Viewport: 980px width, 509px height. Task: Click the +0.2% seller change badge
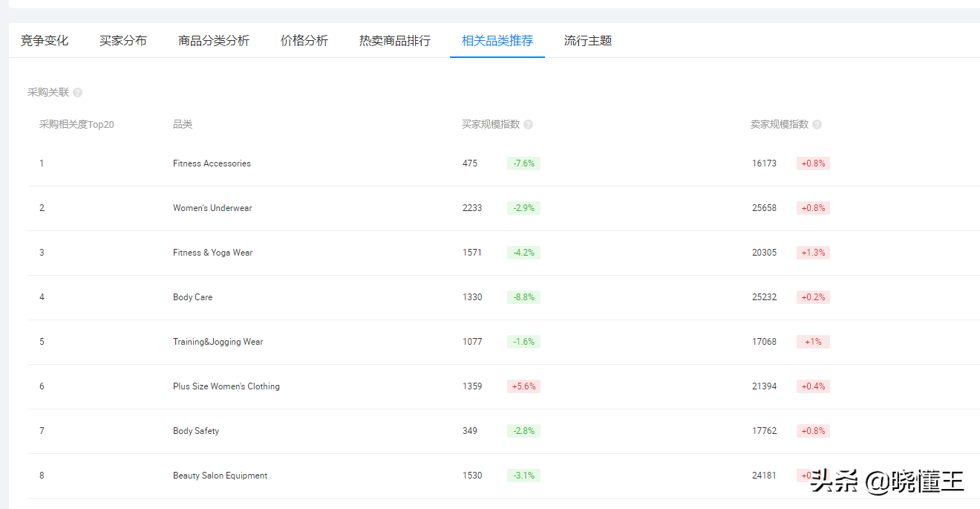point(813,297)
